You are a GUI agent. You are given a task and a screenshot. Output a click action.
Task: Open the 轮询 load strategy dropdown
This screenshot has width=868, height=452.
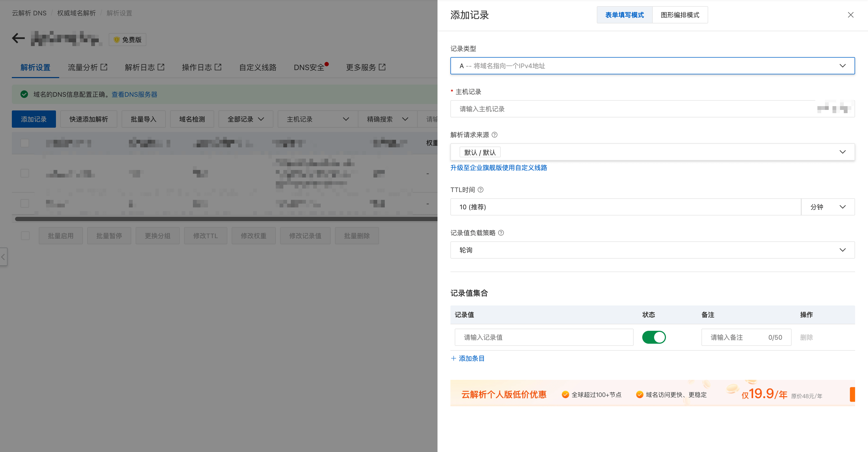(x=652, y=250)
